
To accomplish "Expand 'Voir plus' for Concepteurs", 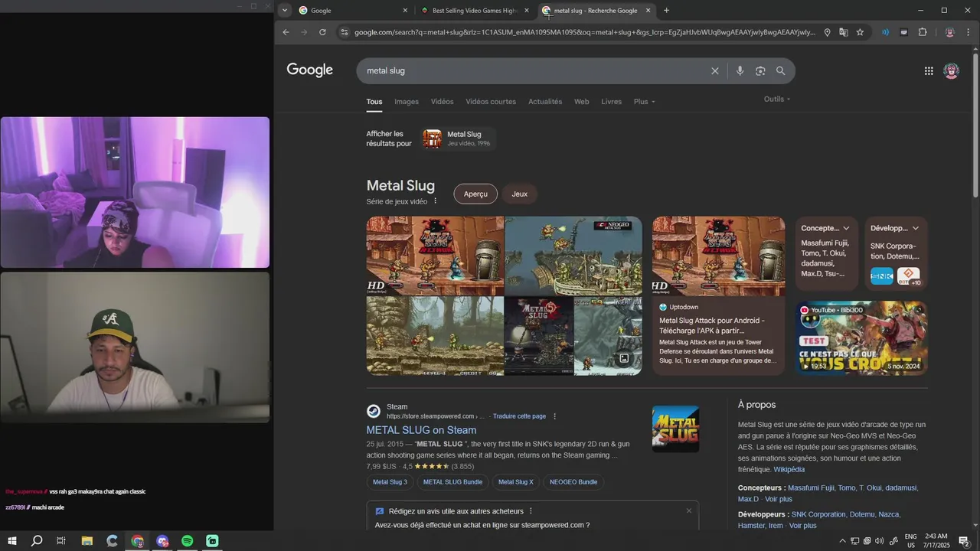I will point(779,499).
